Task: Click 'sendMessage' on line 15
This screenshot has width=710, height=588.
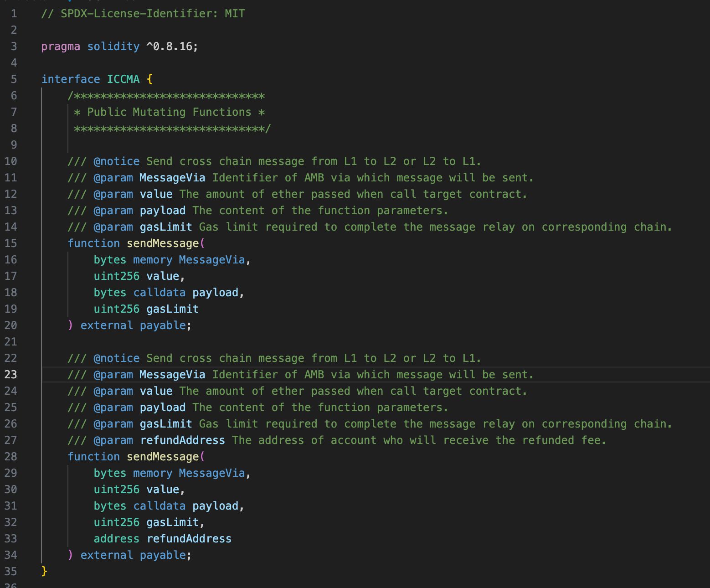Action: point(163,243)
